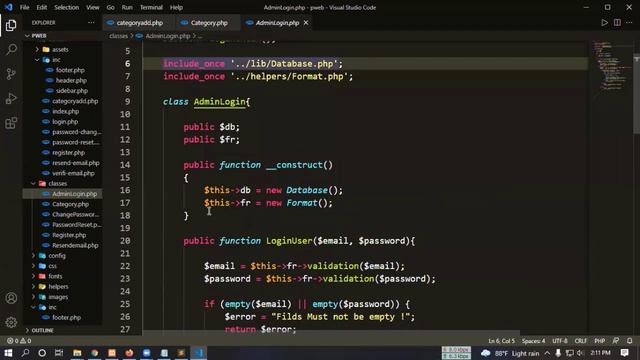640x360 pixels.
Task: Show hidden system tray icons
Action: pyautogui.click(x=547, y=353)
